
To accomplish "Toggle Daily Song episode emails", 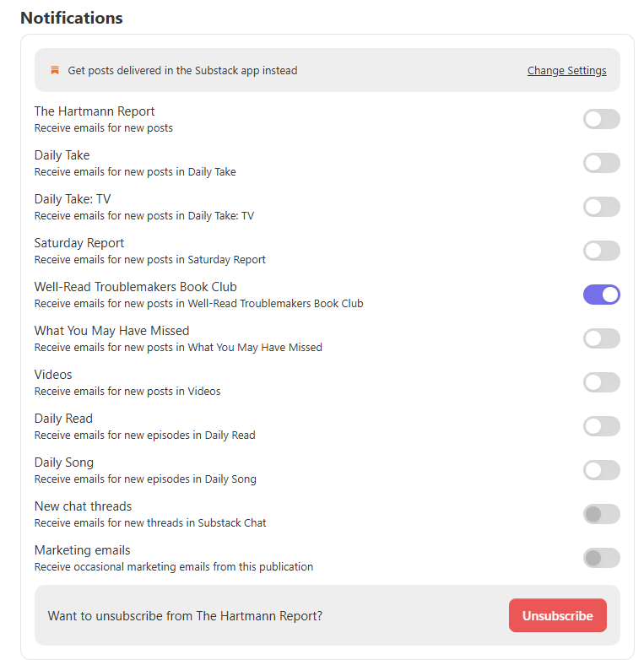I will [602, 470].
